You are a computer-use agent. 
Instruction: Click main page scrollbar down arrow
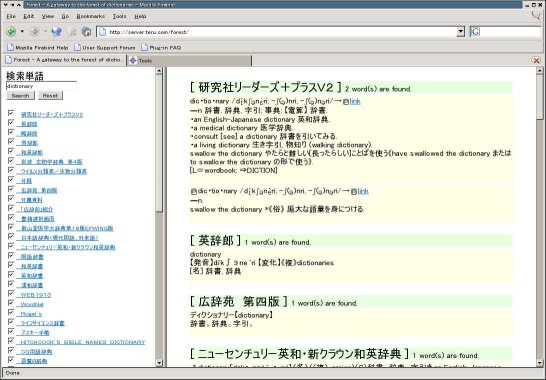(x=540, y=363)
